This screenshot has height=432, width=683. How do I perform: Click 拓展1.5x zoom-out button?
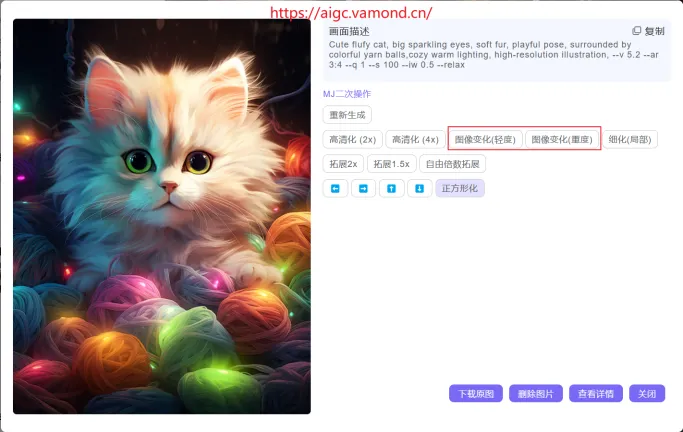coord(392,164)
